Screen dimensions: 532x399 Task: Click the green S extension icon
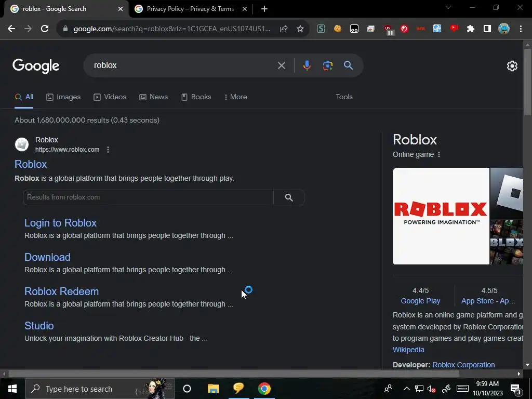point(321,29)
